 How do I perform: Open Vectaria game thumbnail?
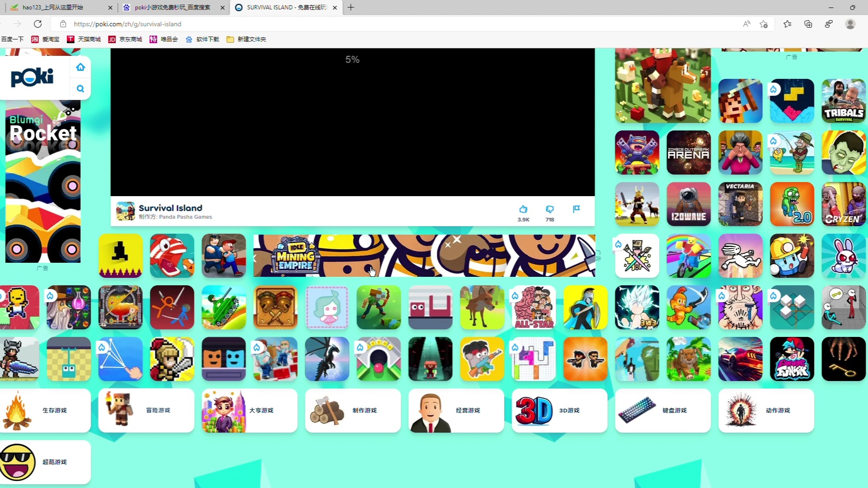[740, 204]
